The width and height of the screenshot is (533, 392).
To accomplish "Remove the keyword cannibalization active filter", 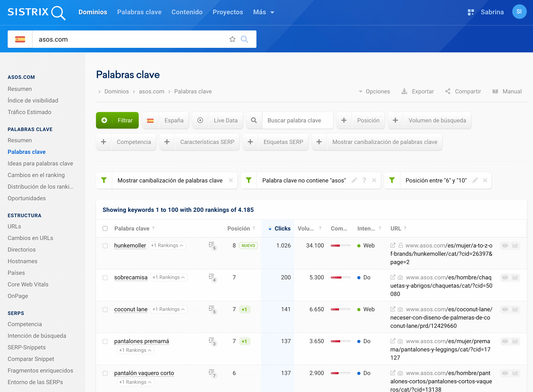I will (231, 180).
